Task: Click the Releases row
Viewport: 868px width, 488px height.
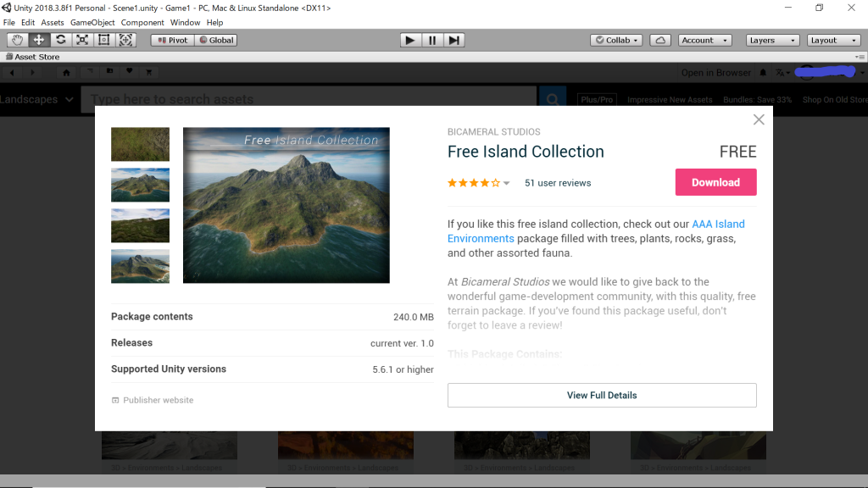Action: point(272,343)
